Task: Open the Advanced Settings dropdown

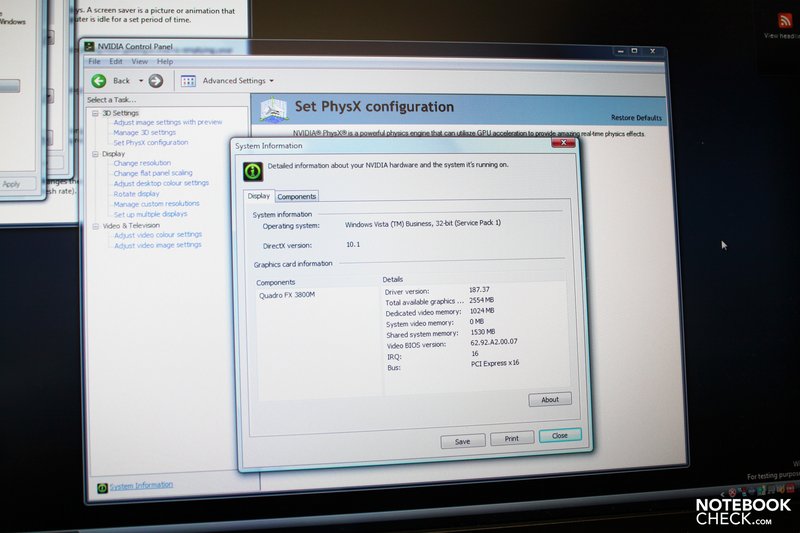Action: pos(271,81)
